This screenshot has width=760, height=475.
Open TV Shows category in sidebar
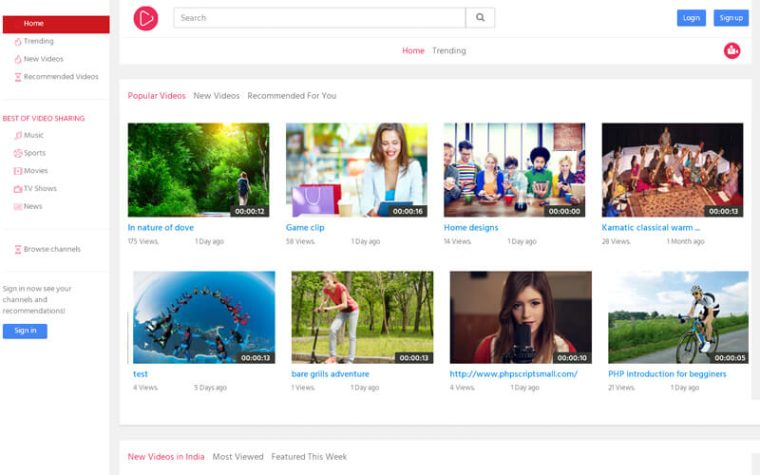point(40,189)
